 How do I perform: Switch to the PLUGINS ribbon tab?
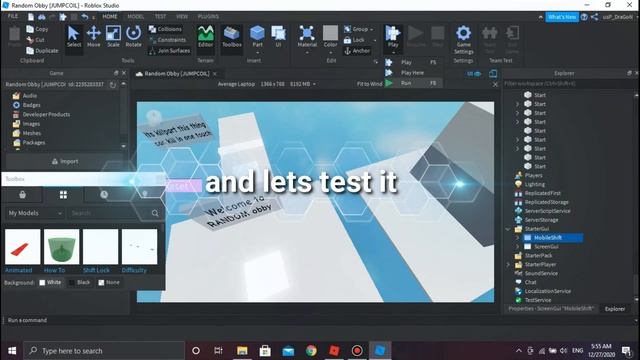point(208,16)
